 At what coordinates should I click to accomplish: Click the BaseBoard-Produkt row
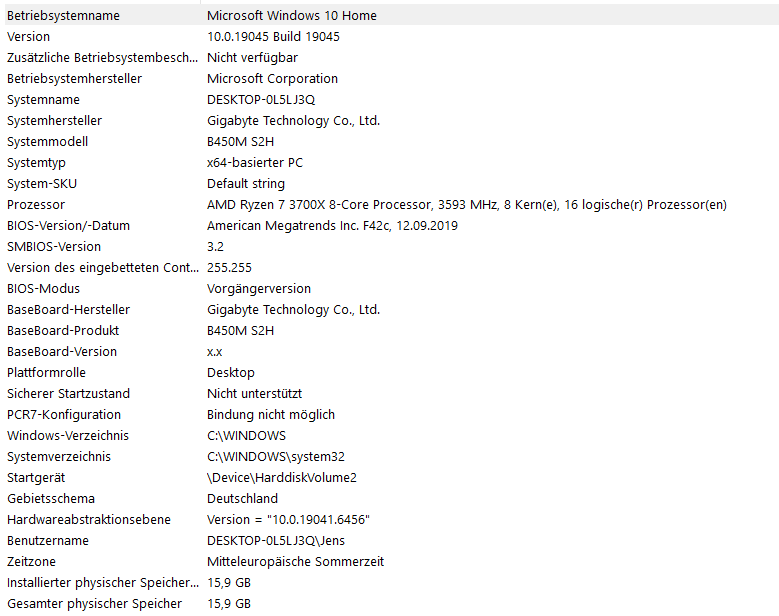pos(391,331)
